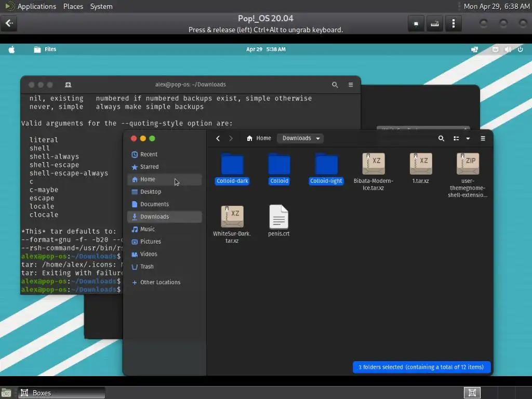Click the terminal title alex@pop-os: ~/Downloads

[190, 85]
